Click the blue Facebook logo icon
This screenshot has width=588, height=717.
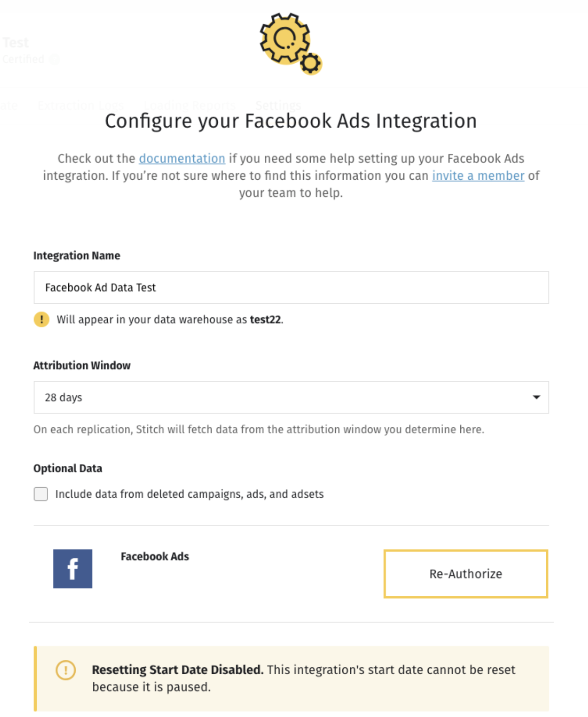(72, 569)
